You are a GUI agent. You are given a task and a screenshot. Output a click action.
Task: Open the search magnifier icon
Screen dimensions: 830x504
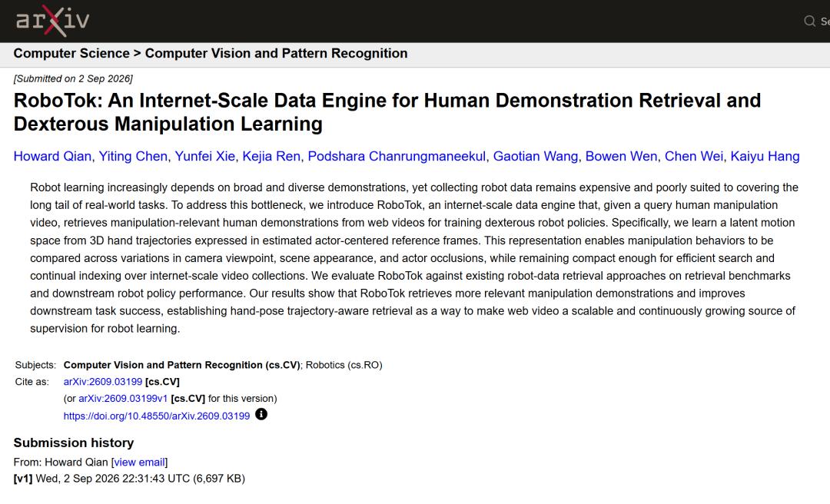coord(809,22)
